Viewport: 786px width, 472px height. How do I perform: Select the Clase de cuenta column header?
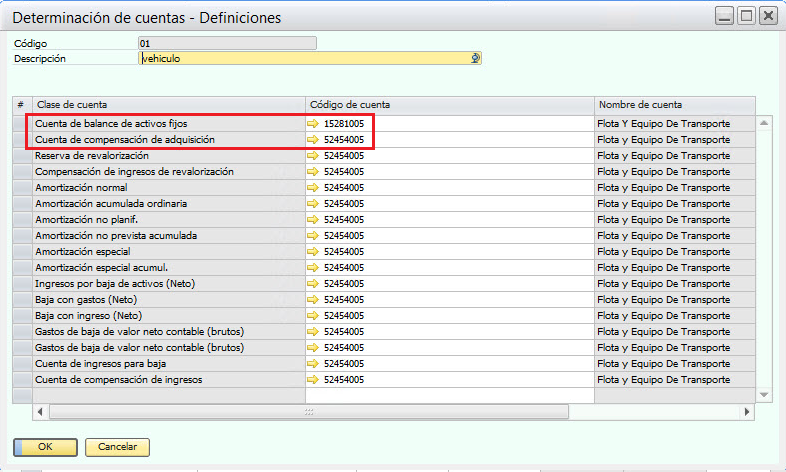pyautogui.click(x=168, y=105)
